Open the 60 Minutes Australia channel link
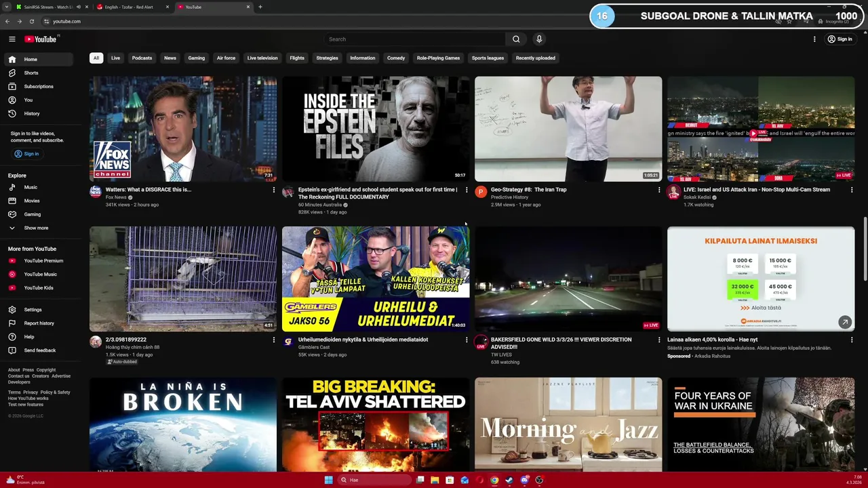868x488 pixels. point(320,205)
